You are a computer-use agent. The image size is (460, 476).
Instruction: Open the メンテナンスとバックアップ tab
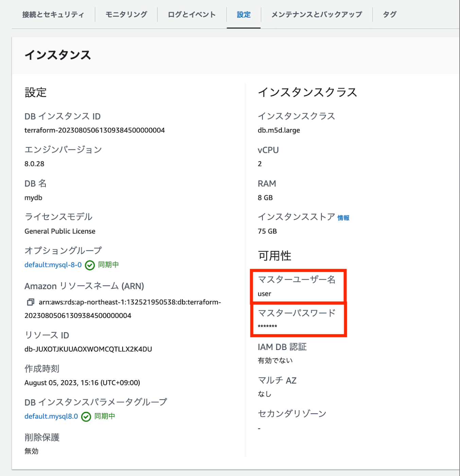click(x=317, y=15)
